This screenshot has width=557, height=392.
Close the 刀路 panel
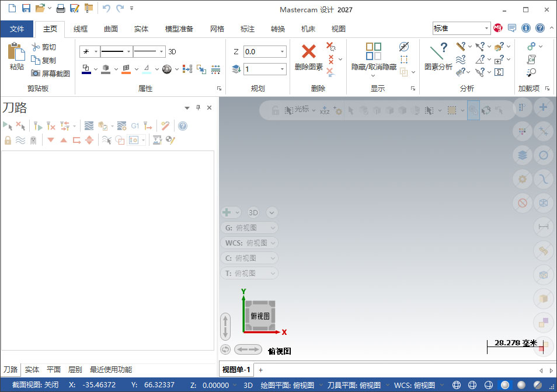pos(209,107)
